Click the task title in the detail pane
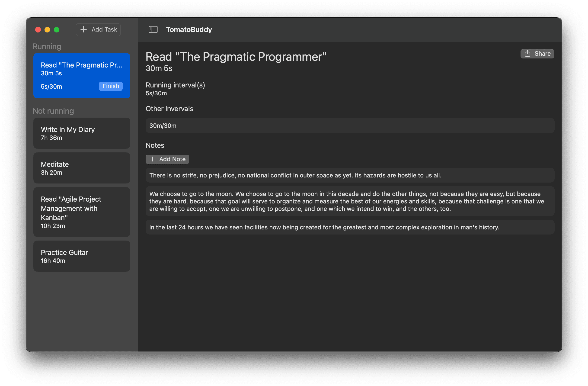 [236, 57]
